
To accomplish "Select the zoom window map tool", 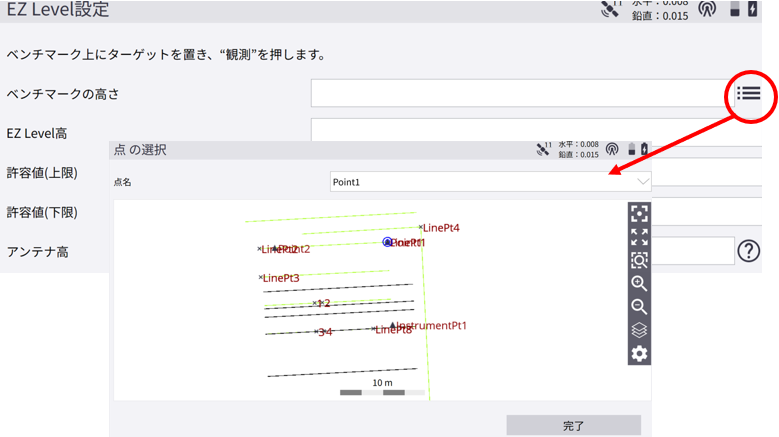I will pos(639,260).
